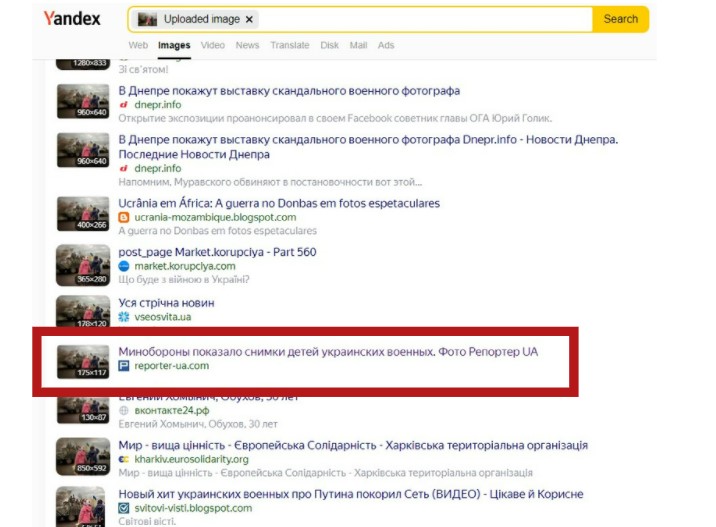
Task: Open 'post_page Market.korupciya - Part 560' result
Action: tap(217, 252)
